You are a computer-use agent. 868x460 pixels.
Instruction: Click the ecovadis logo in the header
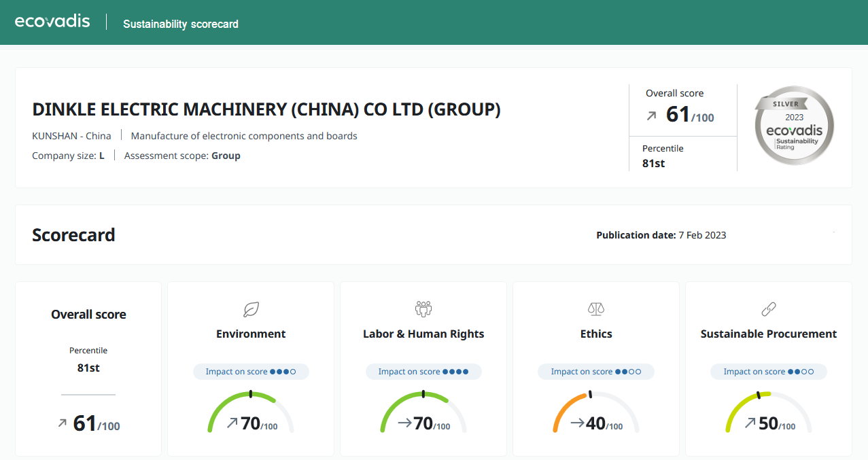tap(52, 21)
